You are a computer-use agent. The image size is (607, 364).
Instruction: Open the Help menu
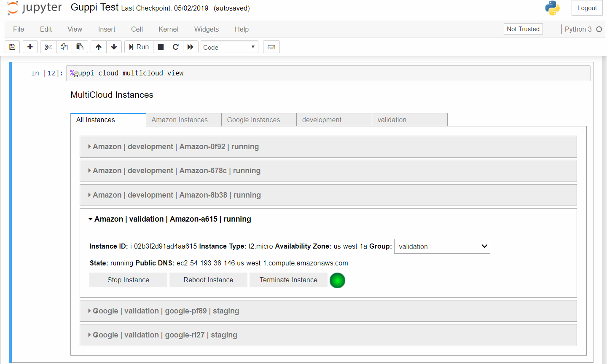(242, 29)
